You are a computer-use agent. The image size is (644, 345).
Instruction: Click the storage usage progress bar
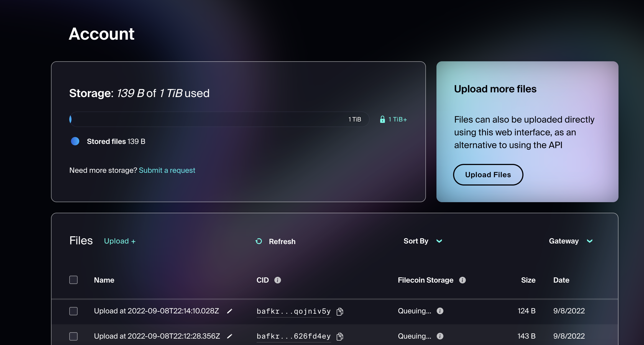tap(219, 119)
